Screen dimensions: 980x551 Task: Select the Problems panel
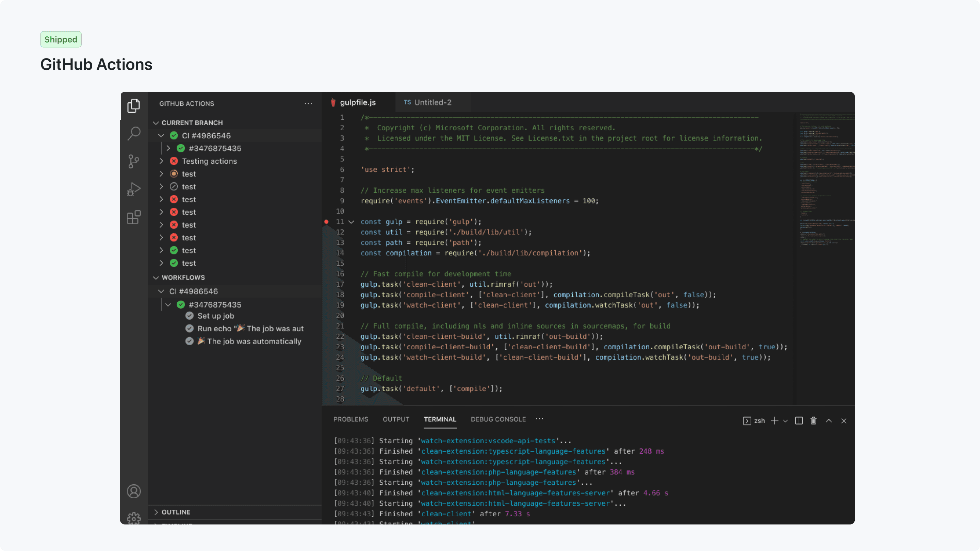[351, 419]
